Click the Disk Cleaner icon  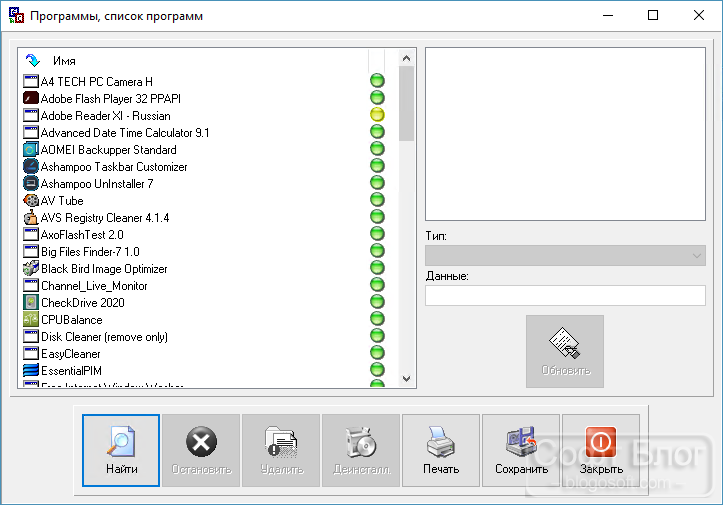[x=30, y=337]
